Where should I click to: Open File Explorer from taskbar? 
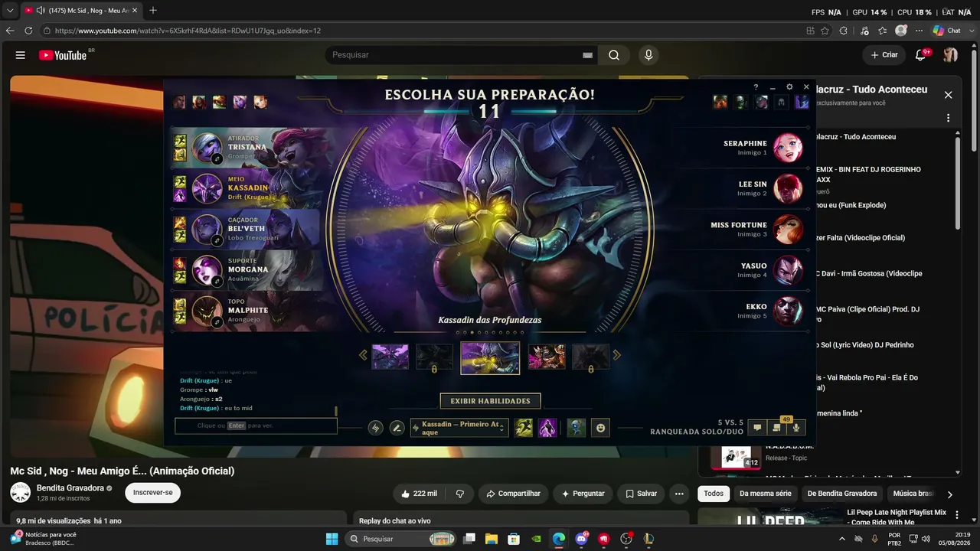492,539
